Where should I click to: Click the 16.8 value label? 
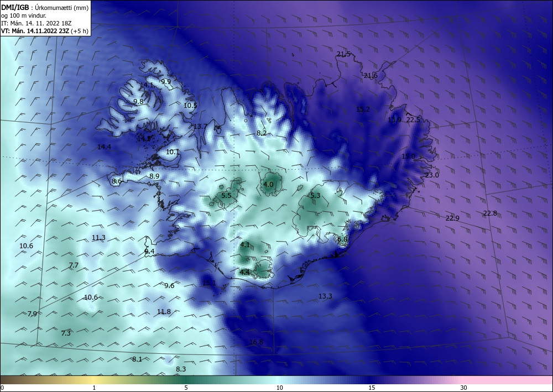(256, 342)
